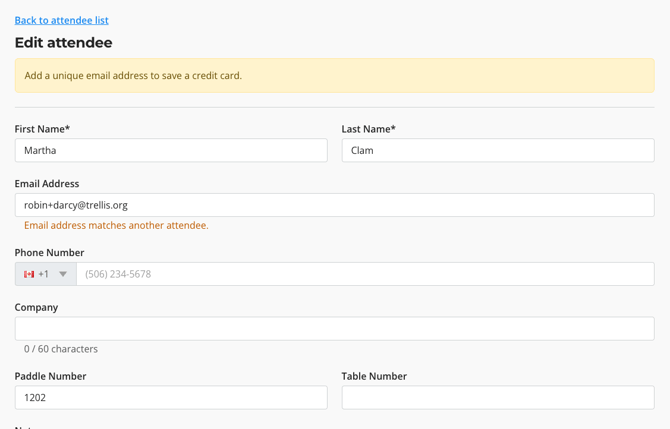The height and width of the screenshot is (429, 670).
Task: Click the Canadian flag icon in phone field
Action: tap(29, 274)
